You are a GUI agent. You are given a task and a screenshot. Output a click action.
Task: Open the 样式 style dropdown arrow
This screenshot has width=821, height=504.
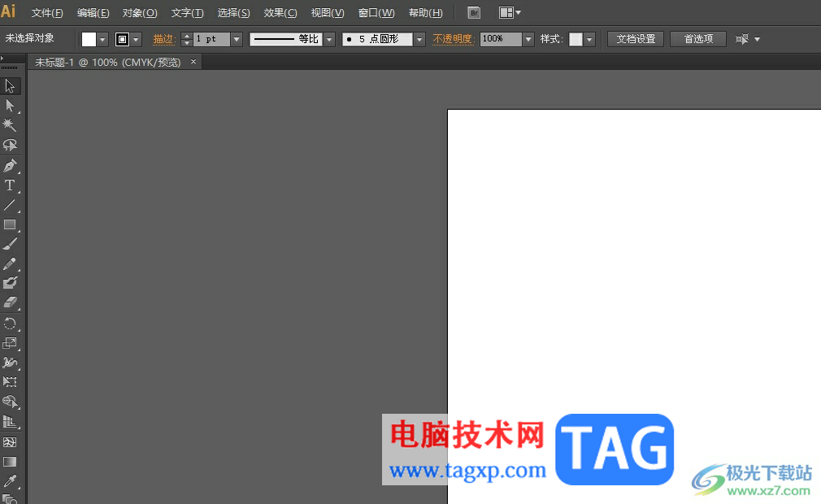[589, 39]
